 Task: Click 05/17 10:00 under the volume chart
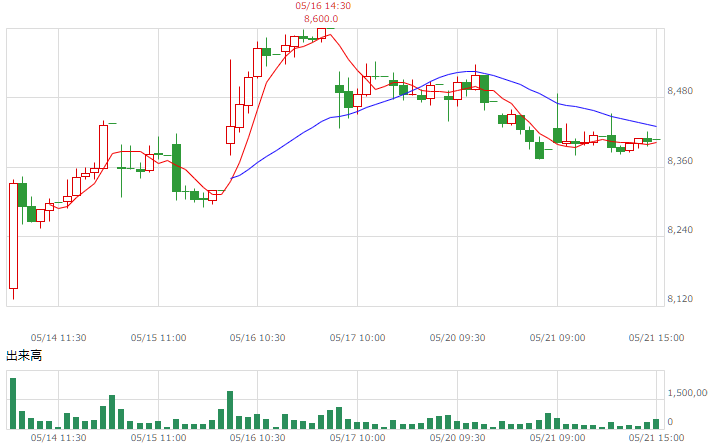[x=357, y=437]
